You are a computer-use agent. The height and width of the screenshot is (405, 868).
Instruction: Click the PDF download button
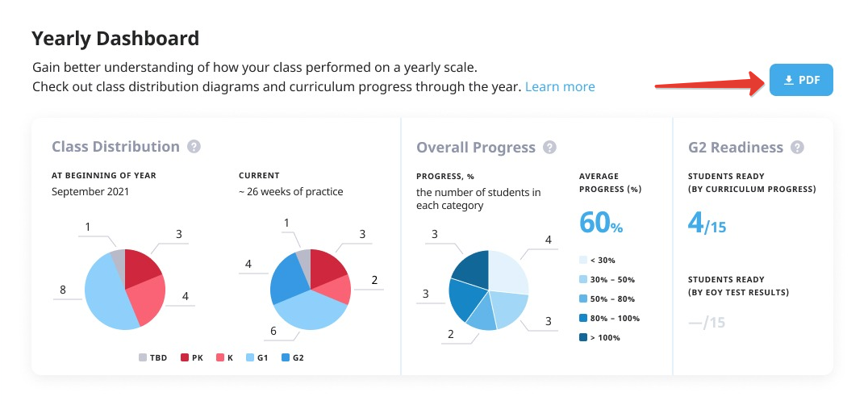[x=801, y=80]
